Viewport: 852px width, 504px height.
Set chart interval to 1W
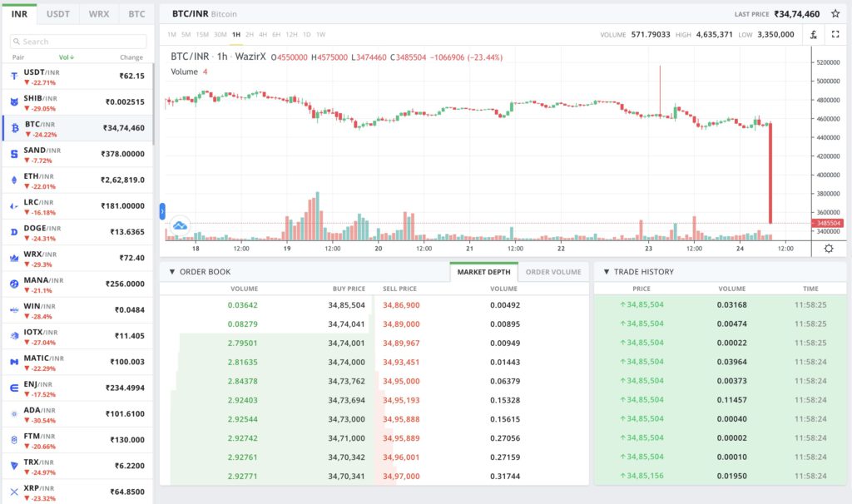(321, 35)
